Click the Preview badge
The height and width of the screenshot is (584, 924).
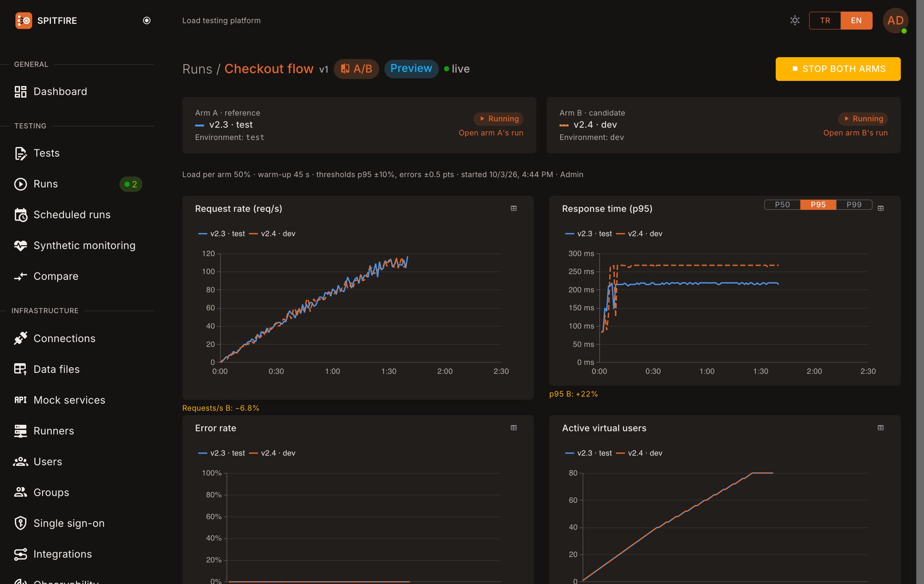411,68
